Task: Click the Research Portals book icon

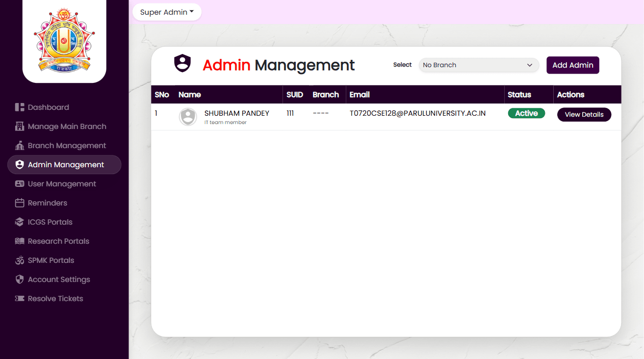Action: (x=20, y=241)
